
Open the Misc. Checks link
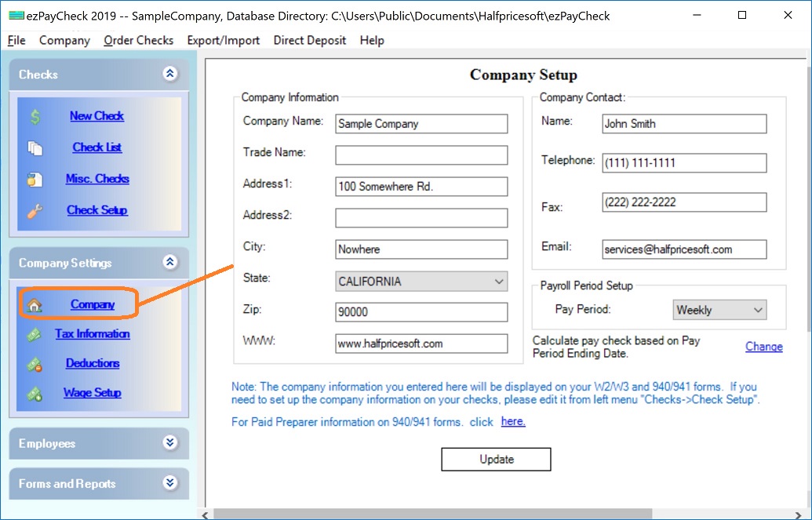click(x=97, y=179)
